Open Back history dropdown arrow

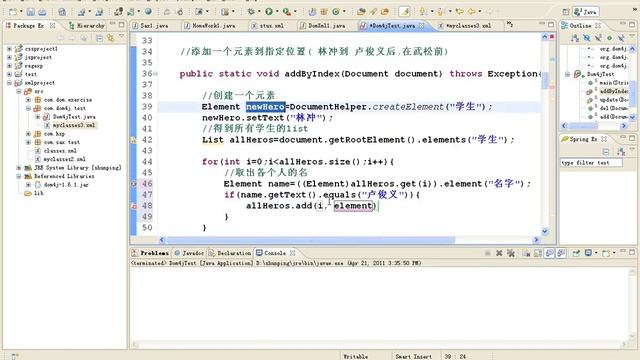(x=480, y=12)
